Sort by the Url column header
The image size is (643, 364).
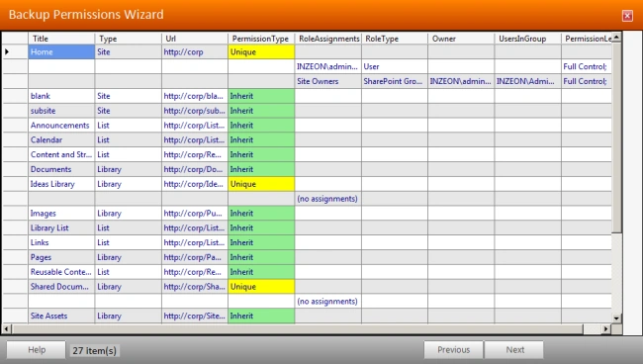195,39
